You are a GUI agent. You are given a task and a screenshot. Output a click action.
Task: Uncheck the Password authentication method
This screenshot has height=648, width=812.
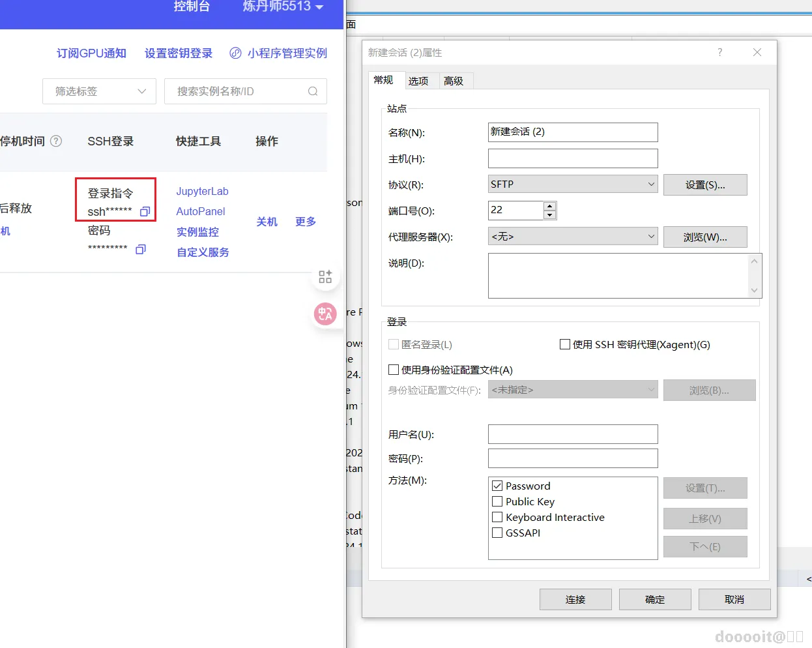(498, 485)
